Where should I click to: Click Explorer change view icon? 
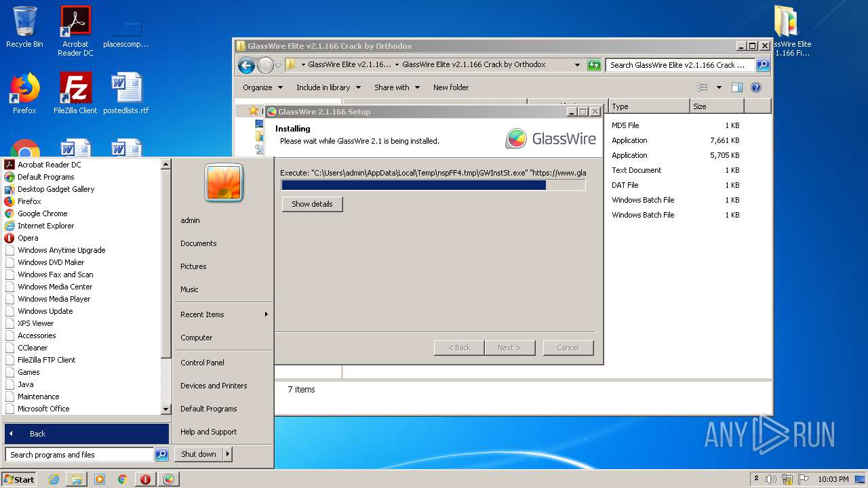[x=703, y=87]
